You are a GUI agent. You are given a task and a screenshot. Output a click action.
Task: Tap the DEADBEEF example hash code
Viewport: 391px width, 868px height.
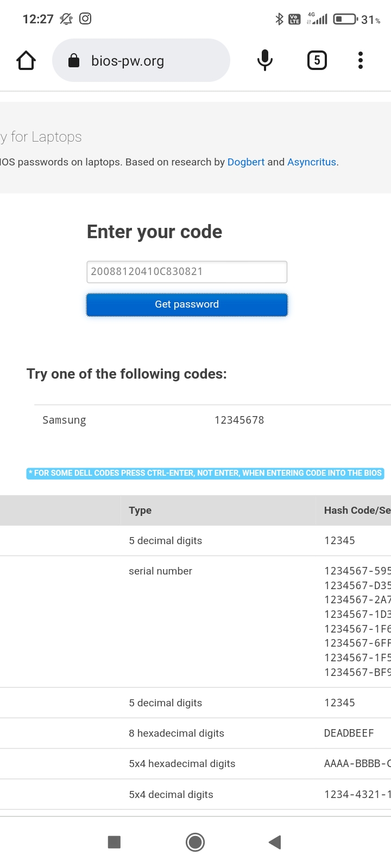[x=349, y=733]
